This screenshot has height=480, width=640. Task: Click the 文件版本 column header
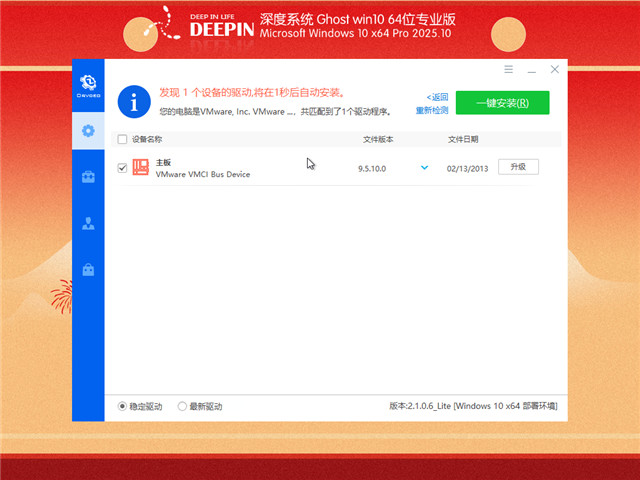pos(377,139)
